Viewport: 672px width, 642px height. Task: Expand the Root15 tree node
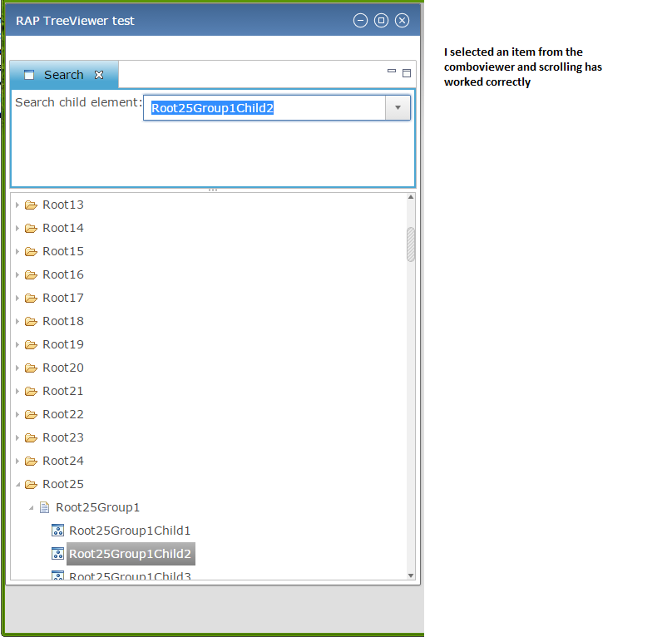[17, 251]
